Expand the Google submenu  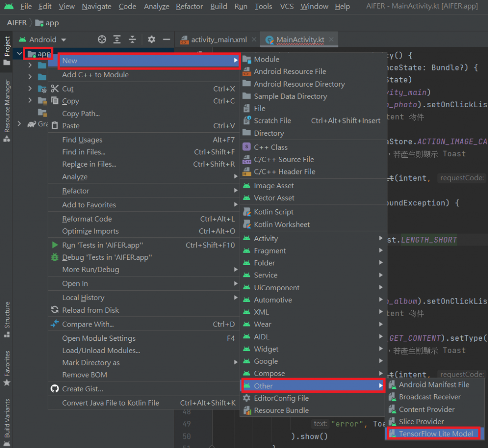[313, 361]
